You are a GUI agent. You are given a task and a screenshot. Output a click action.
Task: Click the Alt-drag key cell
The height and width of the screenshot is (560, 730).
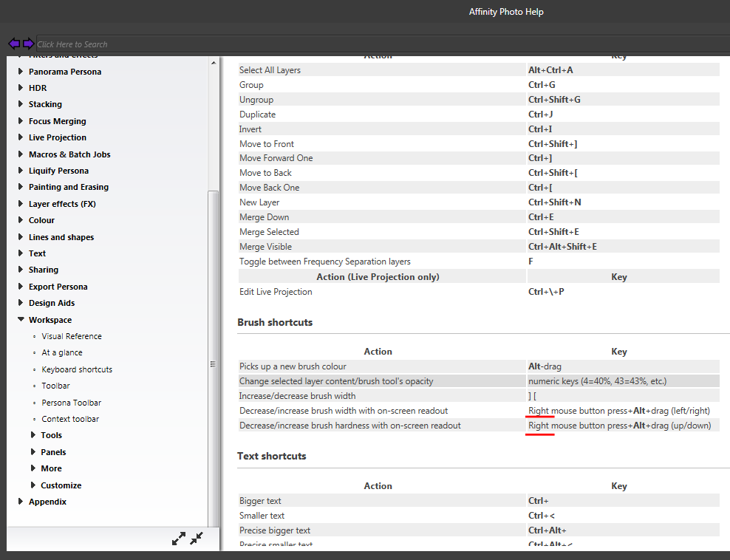point(622,366)
